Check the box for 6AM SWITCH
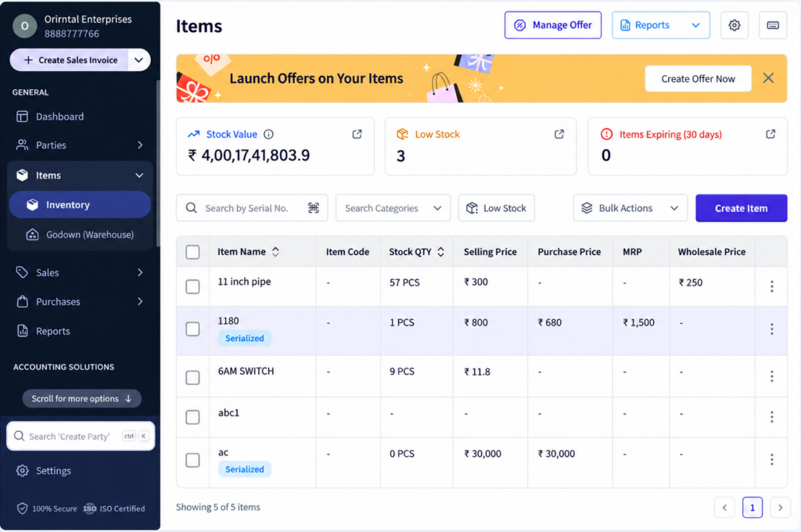This screenshot has height=532, width=801. coord(192,377)
